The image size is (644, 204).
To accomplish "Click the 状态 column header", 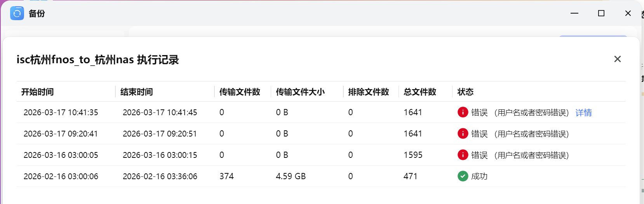I will 465,92.
